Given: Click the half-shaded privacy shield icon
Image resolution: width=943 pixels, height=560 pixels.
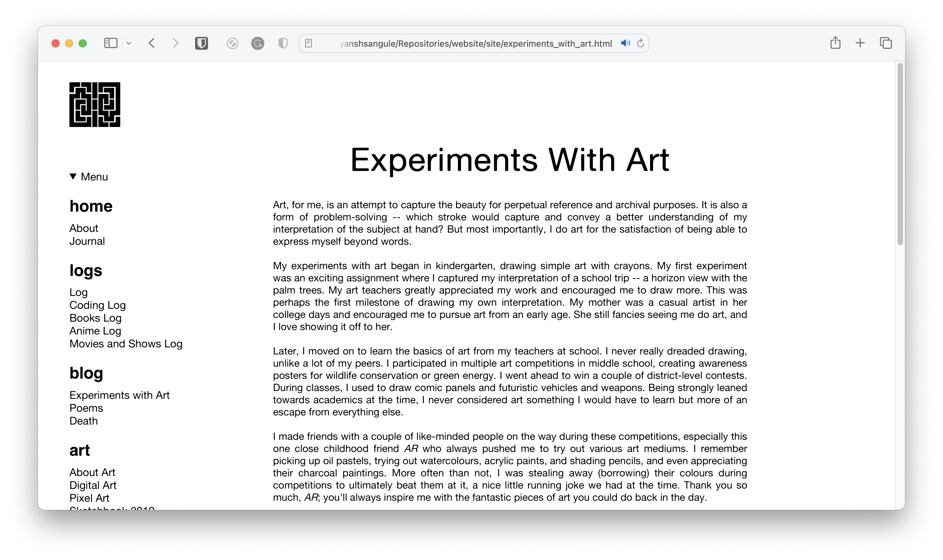Looking at the screenshot, I should [x=283, y=43].
